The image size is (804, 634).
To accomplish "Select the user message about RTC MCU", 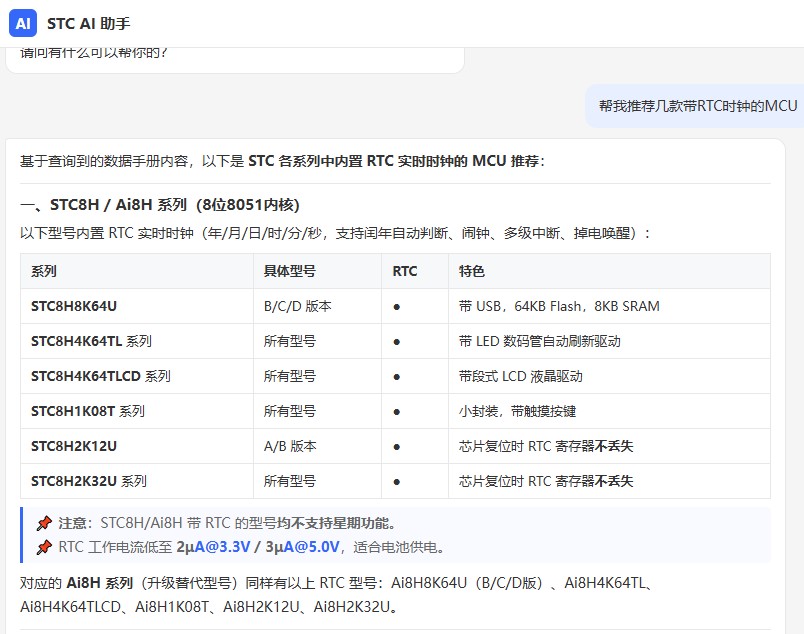I will click(x=697, y=106).
